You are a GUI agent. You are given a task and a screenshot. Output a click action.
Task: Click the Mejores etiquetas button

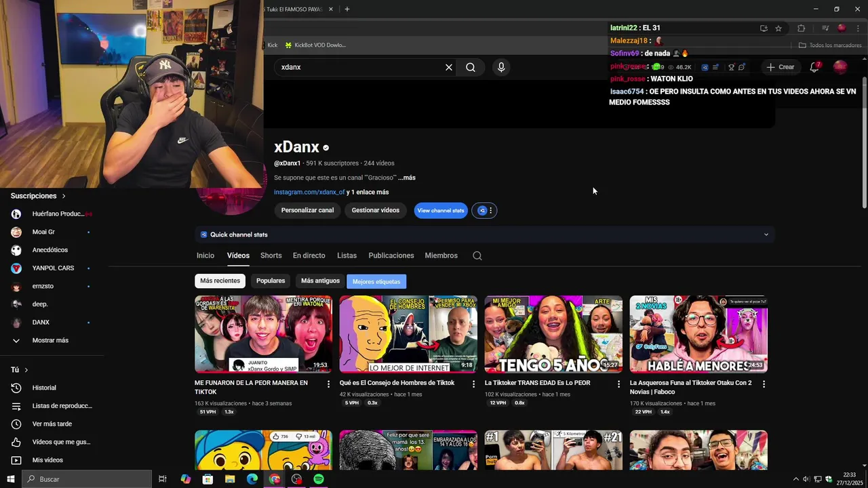click(x=376, y=281)
